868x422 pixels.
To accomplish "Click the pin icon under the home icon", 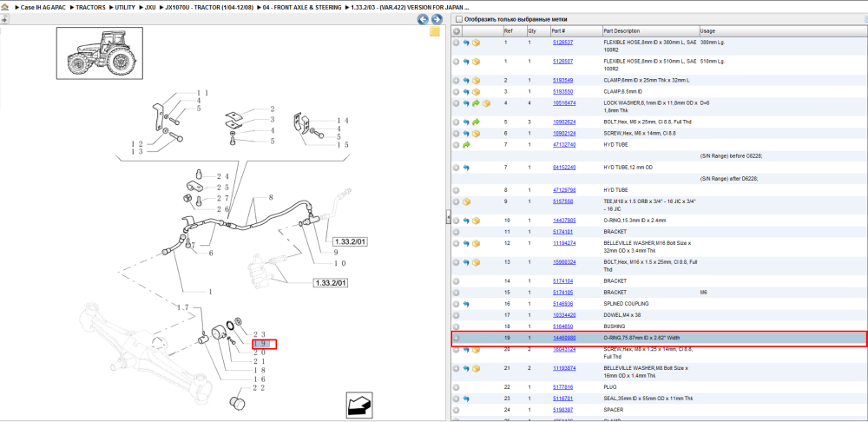I will 4,19.
